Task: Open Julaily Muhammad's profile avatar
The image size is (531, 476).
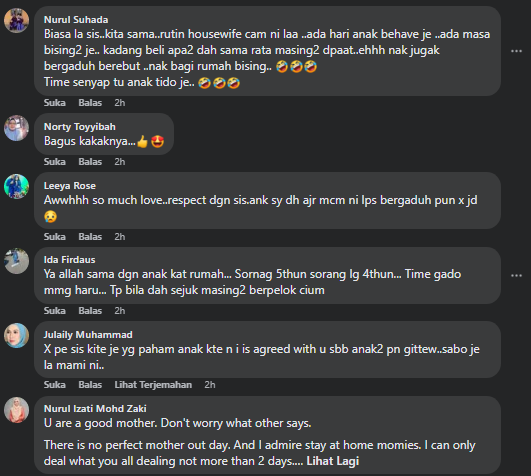Action: [x=16, y=336]
